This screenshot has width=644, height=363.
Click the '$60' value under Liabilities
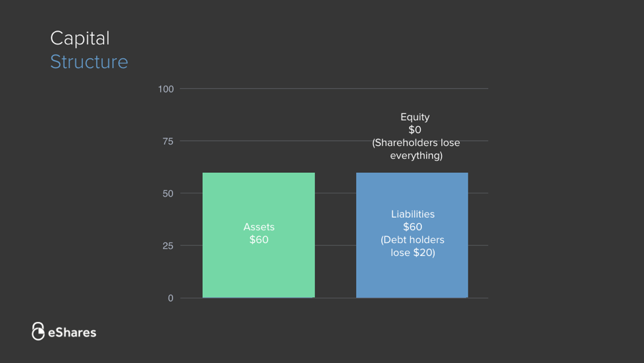(x=413, y=227)
